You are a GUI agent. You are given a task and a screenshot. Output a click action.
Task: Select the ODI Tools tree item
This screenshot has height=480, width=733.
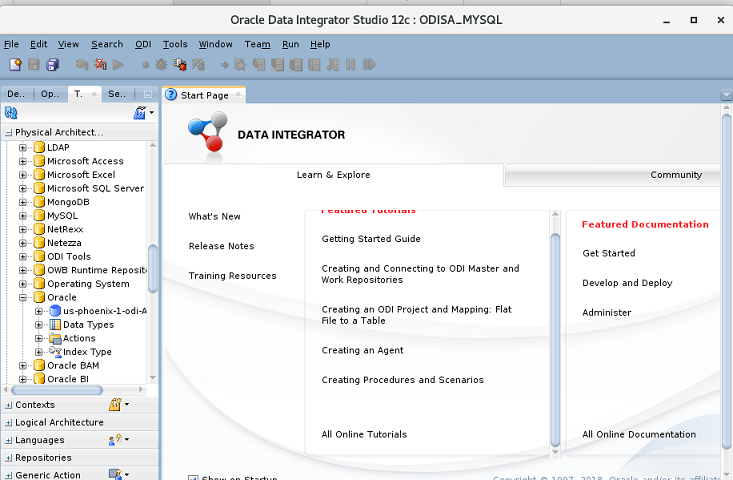[x=69, y=257]
